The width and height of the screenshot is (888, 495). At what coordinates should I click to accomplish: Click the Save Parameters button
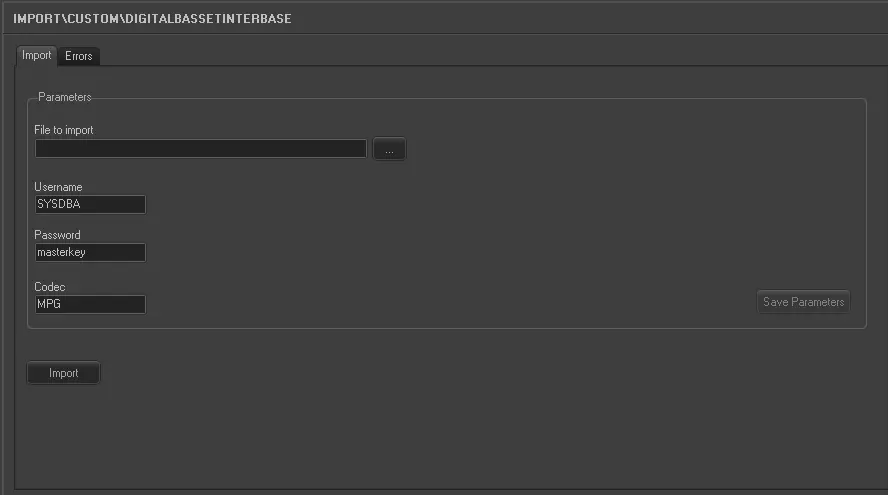click(x=803, y=302)
